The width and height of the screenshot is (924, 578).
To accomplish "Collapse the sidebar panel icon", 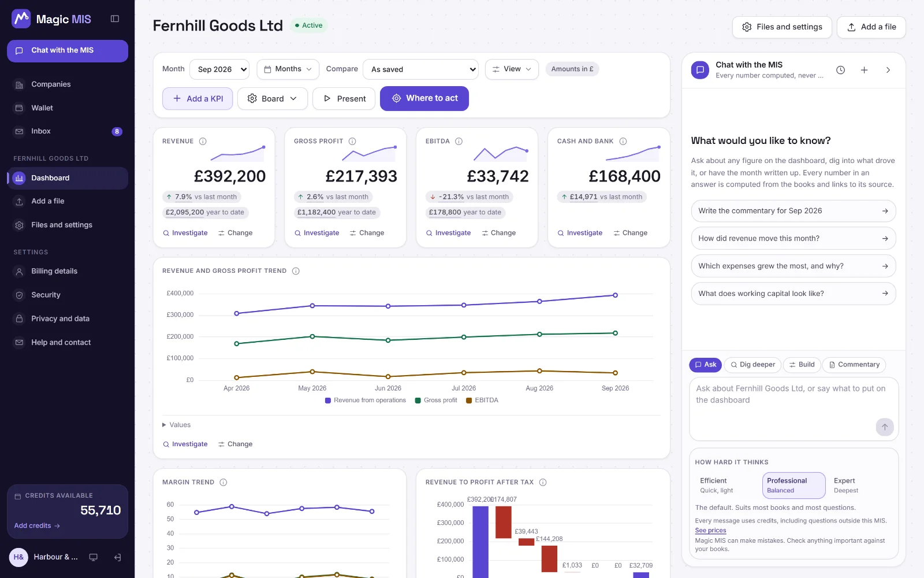I will pyautogui.click(x=115, y=19).
